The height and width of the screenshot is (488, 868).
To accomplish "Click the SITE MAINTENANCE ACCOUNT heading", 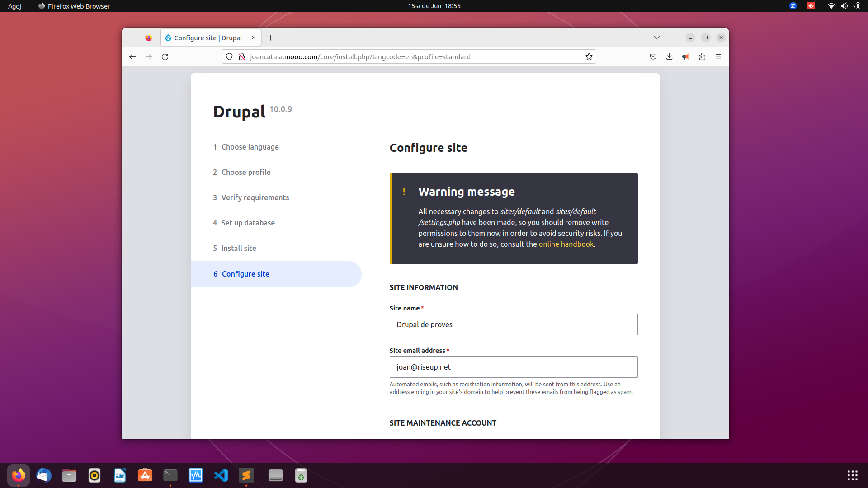I will point(443,423).
